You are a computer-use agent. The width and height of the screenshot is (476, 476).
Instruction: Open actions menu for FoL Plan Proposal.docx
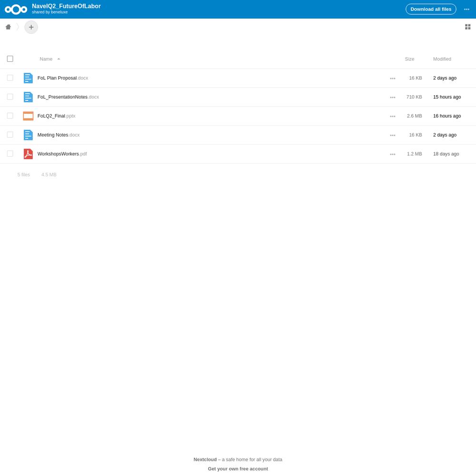(393, 79)
